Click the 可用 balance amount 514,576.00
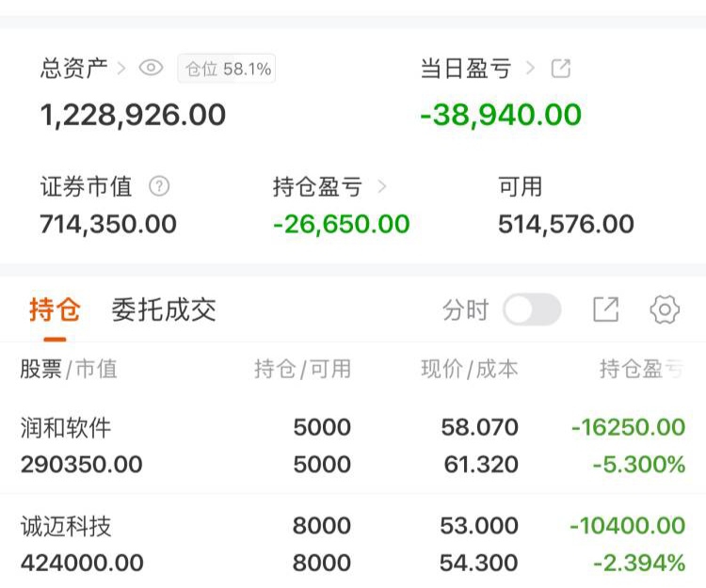 coord(566,224)
